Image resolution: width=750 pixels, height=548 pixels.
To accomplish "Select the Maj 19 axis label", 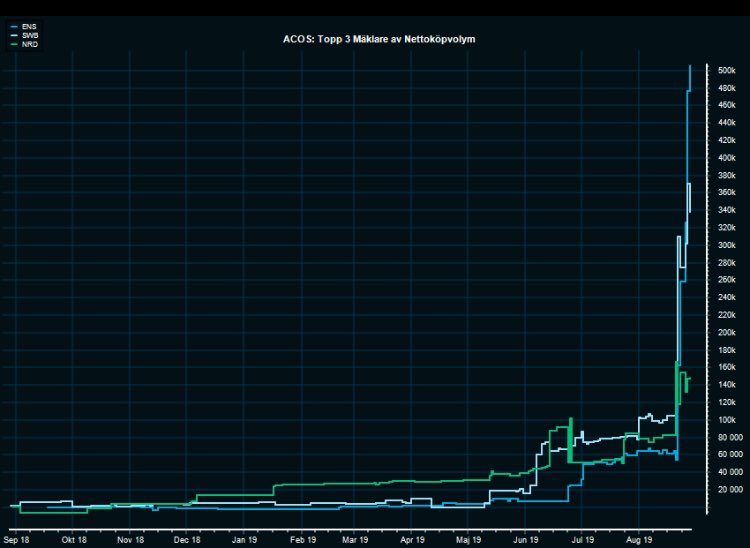I will pyautogui.click(x=469, y=540).
